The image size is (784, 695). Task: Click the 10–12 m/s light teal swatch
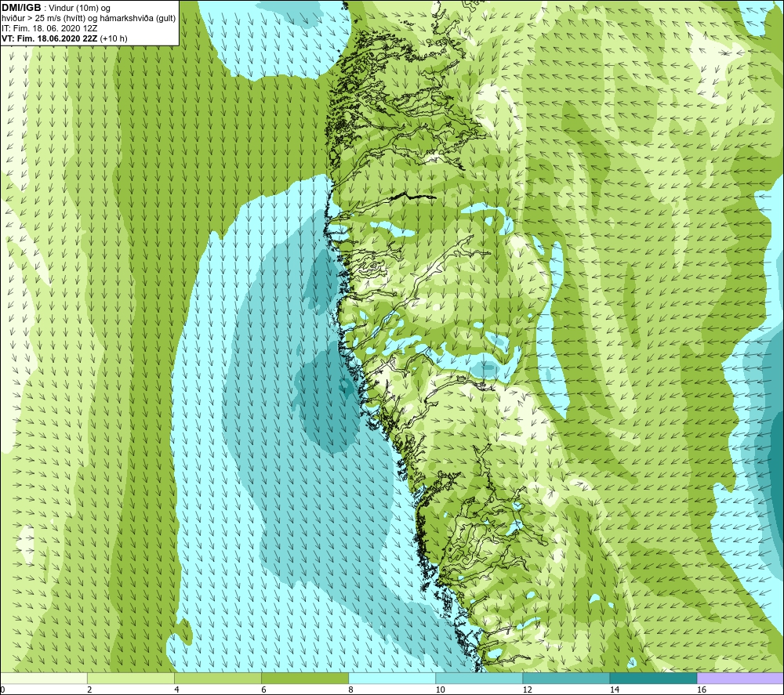pyautogui.click(x=479, y=678)
